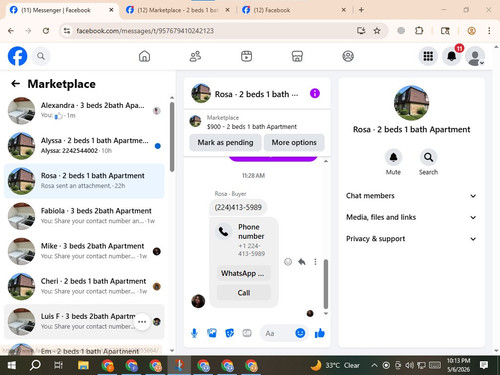
Task: Click More options button under listing
Action: (294, 143)
